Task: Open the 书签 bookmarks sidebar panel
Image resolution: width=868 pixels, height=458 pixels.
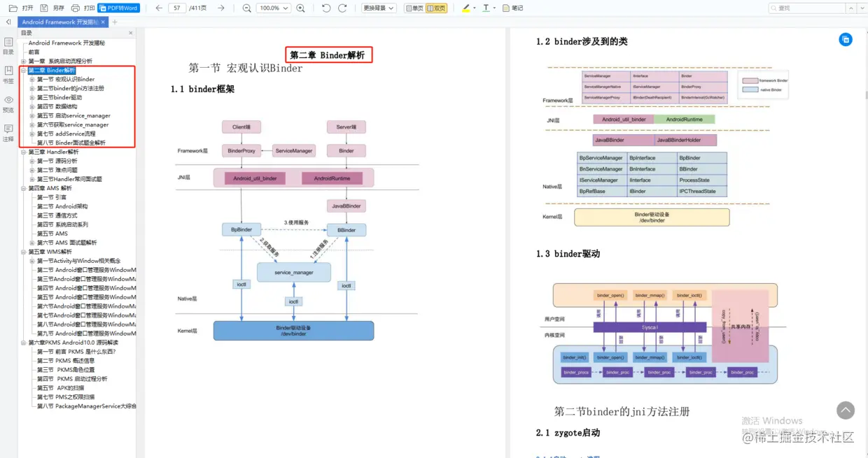Action: 8,75
